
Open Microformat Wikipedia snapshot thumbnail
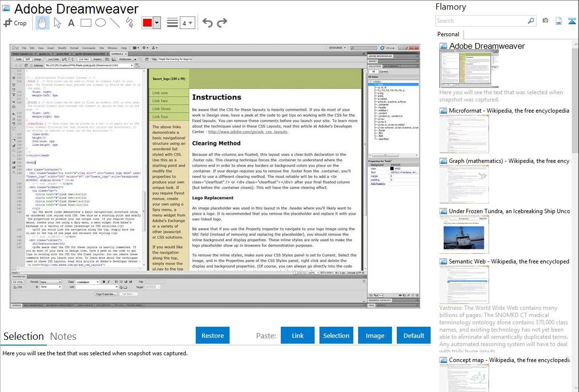pyautogui.click(x=464, y=134)
